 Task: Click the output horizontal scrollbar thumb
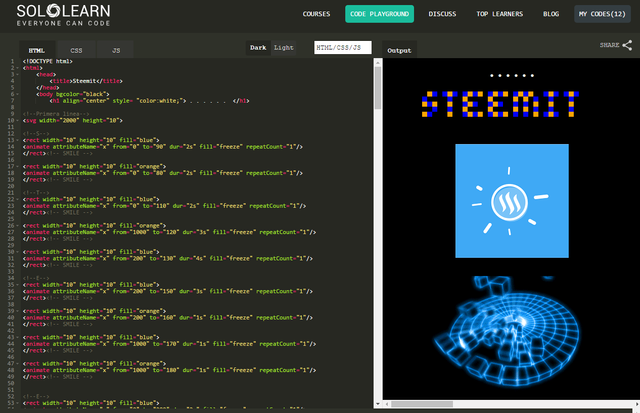point(422,404)
